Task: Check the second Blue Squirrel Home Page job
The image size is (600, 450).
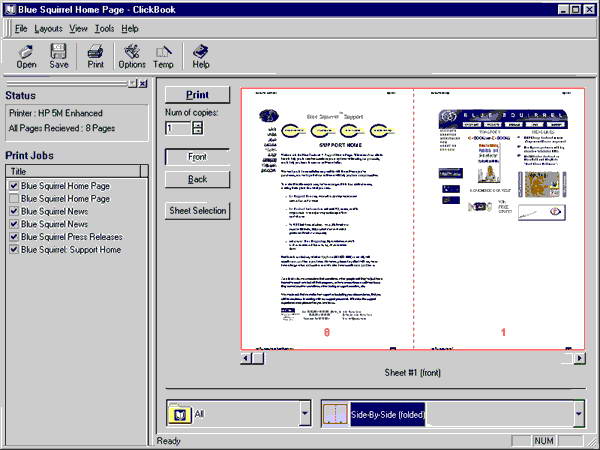Action: pyautogui.click(x=14, y=199)
